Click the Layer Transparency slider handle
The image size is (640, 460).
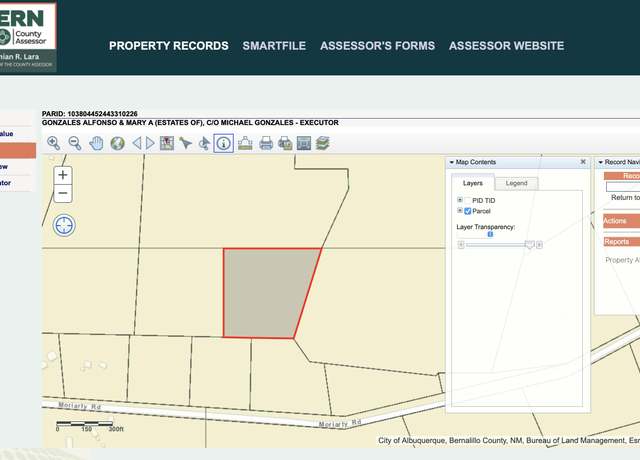tap(529, 244)
